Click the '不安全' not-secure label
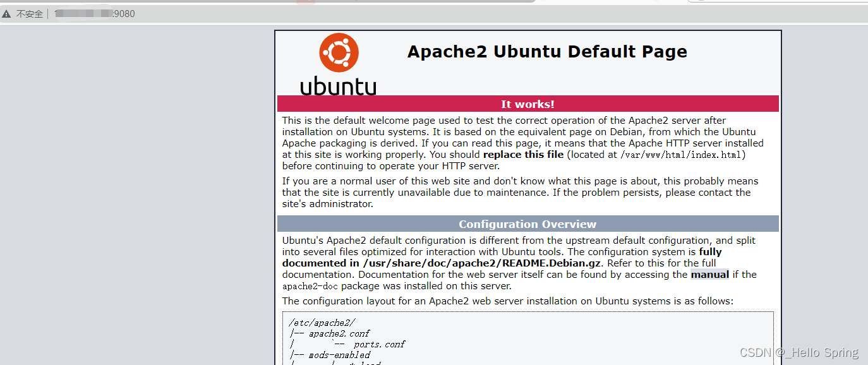This screenshot has width=868, height=365. pos(30,14)
